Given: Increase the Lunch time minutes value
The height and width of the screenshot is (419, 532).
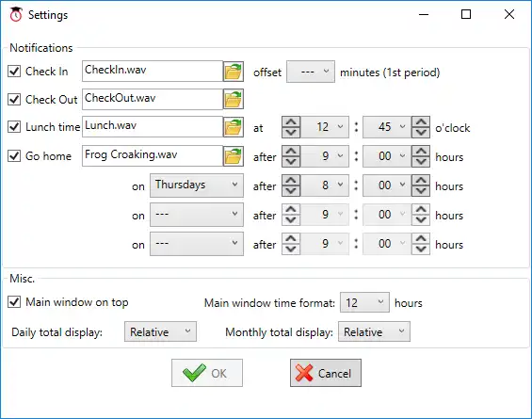Looking at the screenshot, I should pos(421,121).
